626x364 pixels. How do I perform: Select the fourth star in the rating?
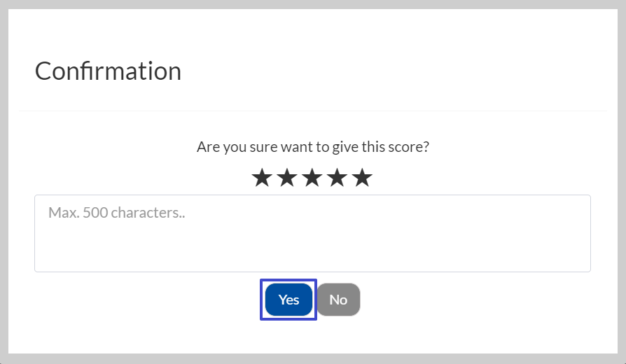click(x=338, y=177)
